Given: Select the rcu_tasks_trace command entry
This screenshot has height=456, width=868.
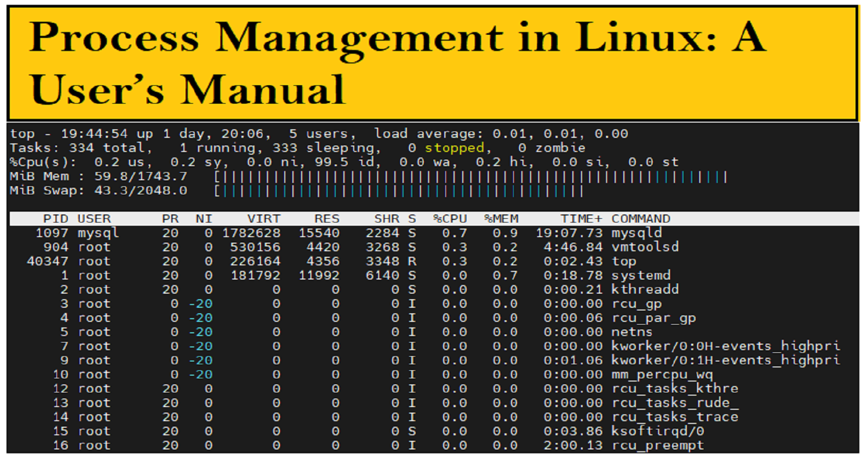Looking at the screenshot, I should 675,417.
